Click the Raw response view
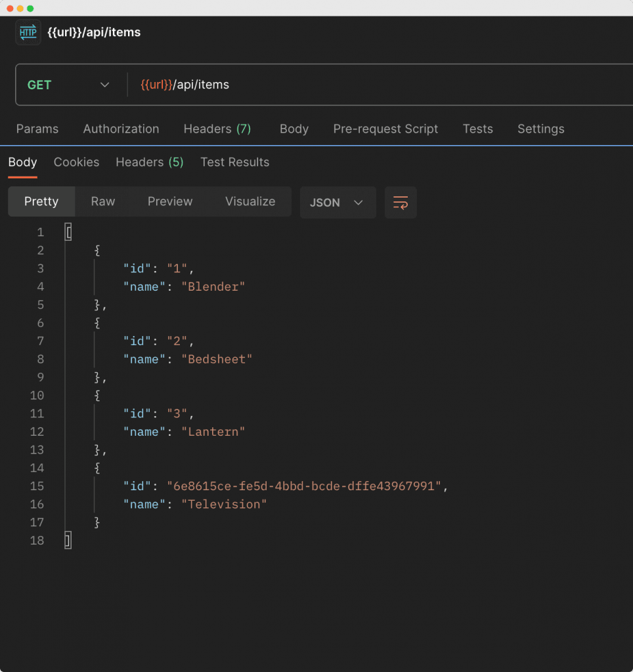 click(102, 201)
